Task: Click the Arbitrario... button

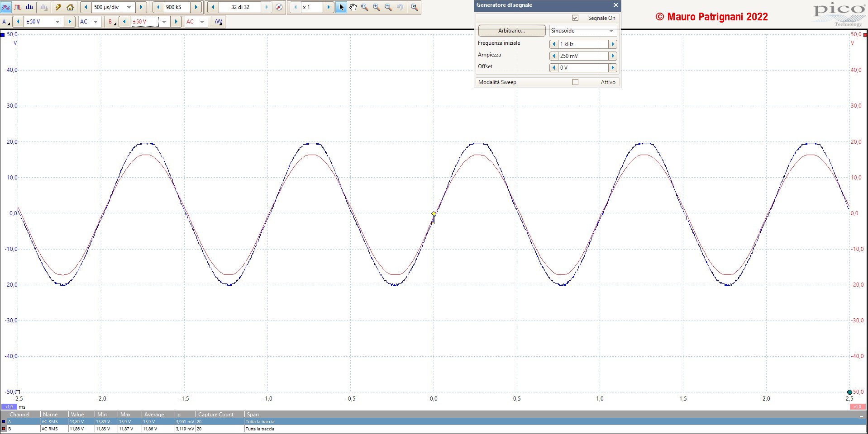Action: point(511,31)
